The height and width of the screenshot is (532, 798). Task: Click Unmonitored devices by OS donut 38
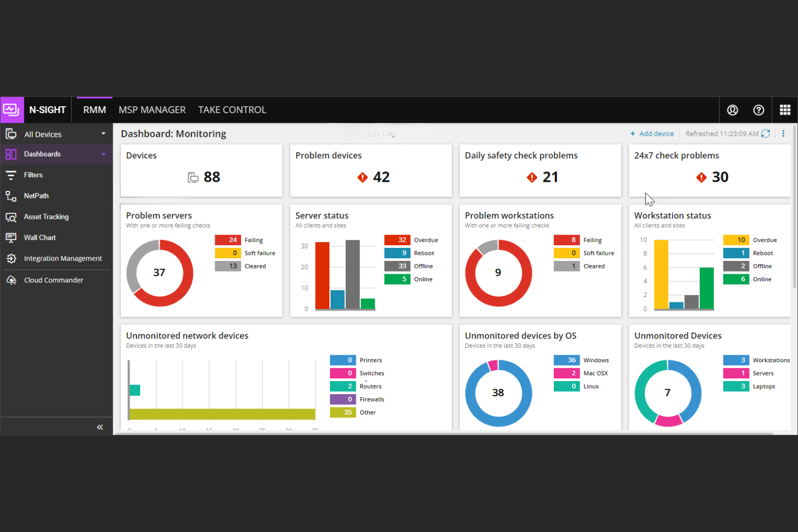click(498, 393)
